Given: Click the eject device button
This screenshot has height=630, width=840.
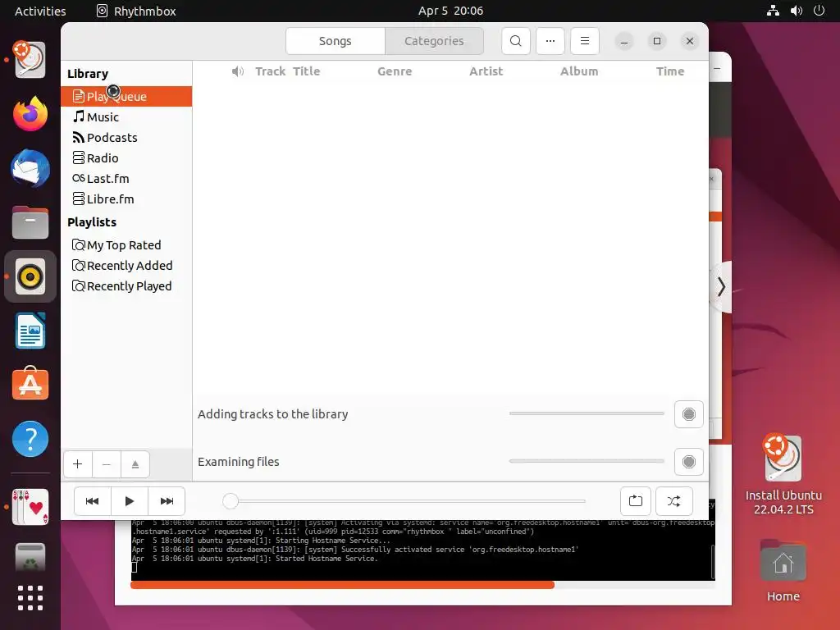Looking at the screenshot, I should 135,464.
